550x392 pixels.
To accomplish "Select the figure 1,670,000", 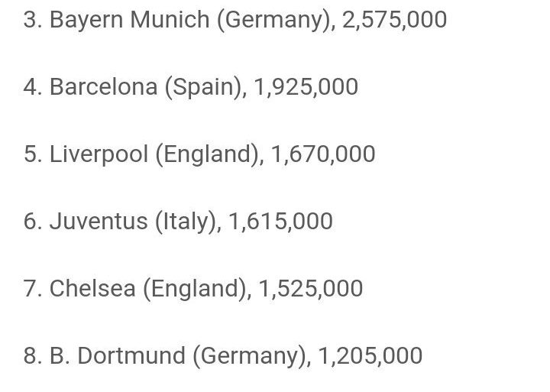I will [322, 154].
